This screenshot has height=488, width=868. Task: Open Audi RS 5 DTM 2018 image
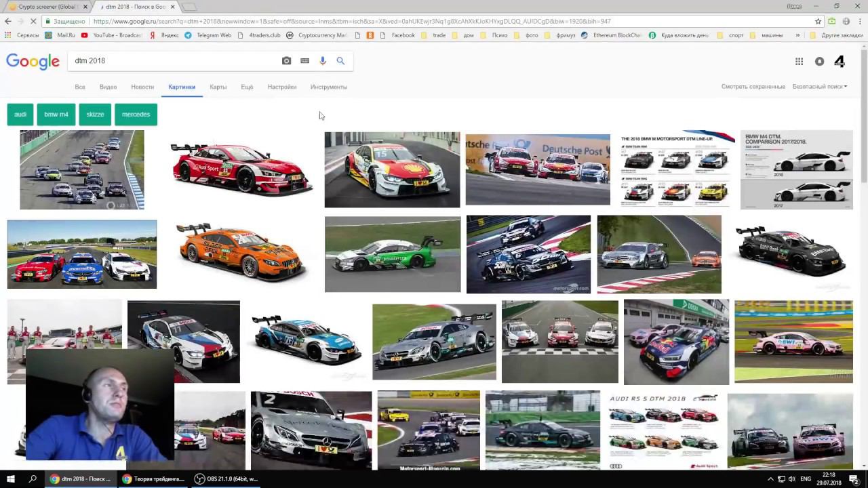[664, 431]
